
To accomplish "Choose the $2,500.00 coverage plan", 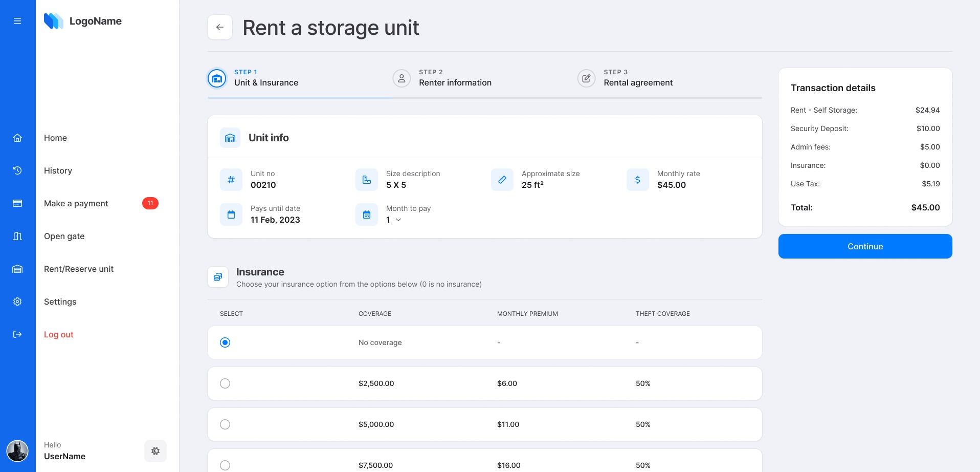I will 225,383.
